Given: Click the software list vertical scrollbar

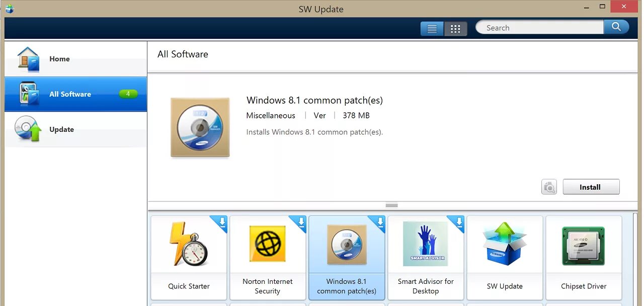Looking at the screenshot, I should [x=635, y=259].
